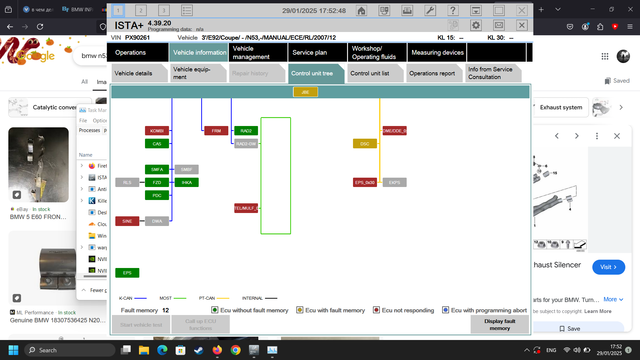Open Info from Service Consultation subtab
Viewport: 640px width, 360px height.
[x=493, y=73]
